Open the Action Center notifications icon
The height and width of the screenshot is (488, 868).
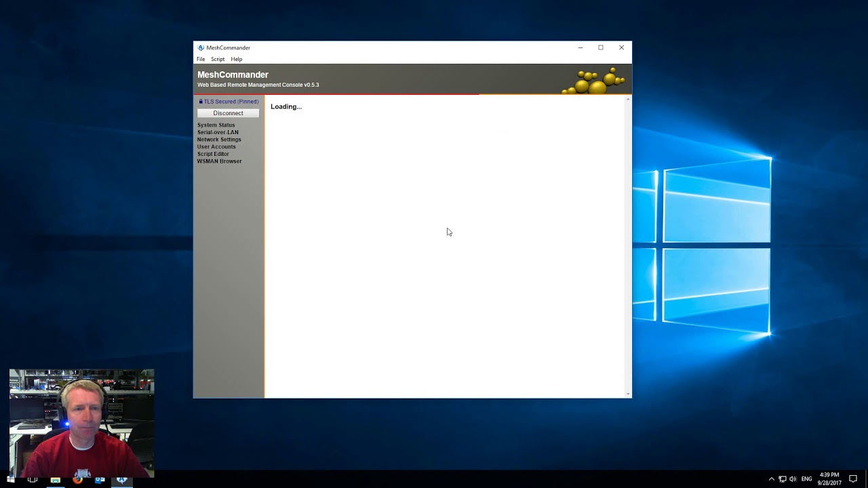853,479
